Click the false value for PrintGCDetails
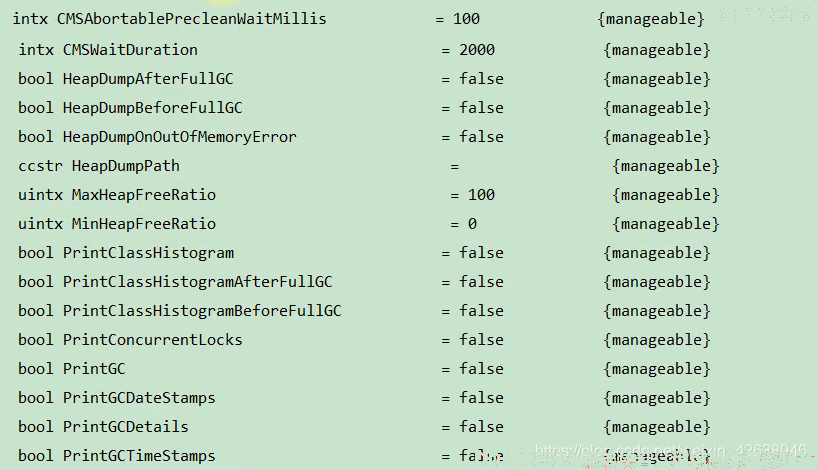The image size is (817, 470). click(481, 427)
